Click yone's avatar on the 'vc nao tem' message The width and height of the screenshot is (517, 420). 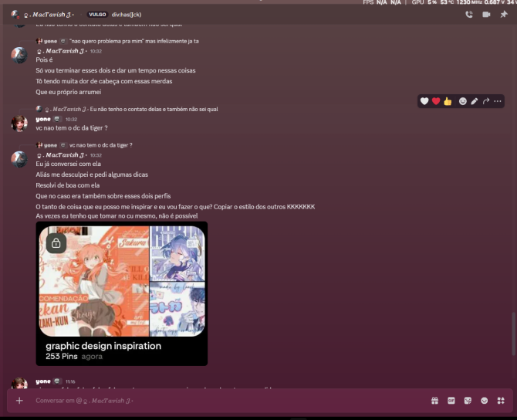(19, 124)
